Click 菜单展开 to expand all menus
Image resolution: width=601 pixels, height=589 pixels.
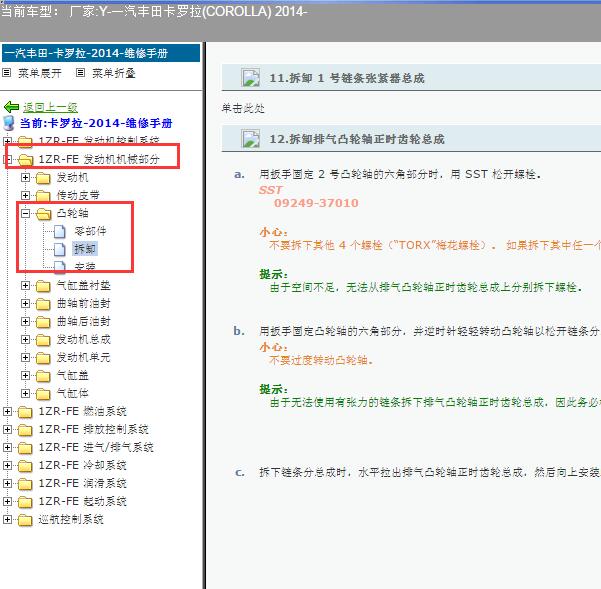[x=39, y=73]
